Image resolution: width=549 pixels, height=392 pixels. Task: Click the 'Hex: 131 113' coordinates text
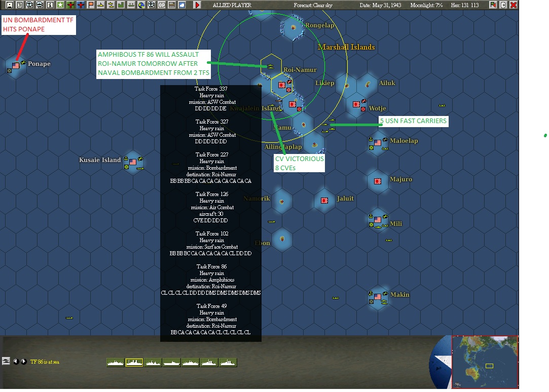click(465, 5)
